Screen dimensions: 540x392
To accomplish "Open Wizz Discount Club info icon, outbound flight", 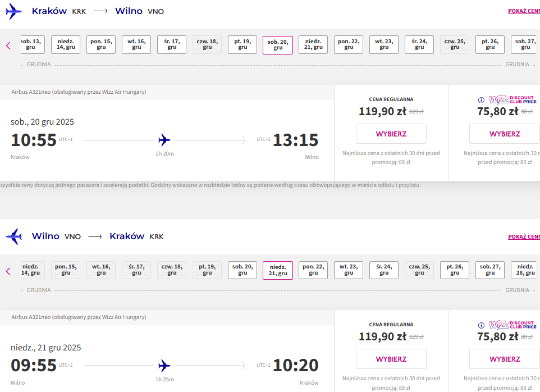I will [481, 100].
